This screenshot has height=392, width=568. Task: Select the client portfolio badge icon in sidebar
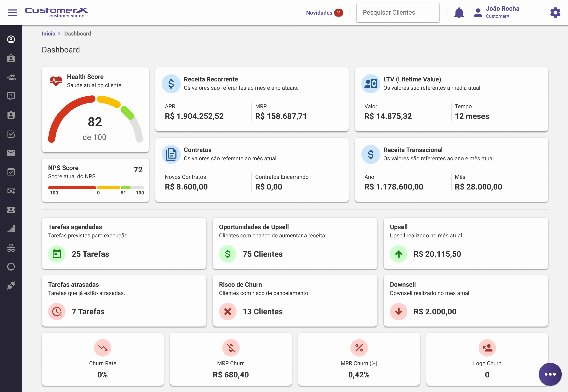point(11,58)
